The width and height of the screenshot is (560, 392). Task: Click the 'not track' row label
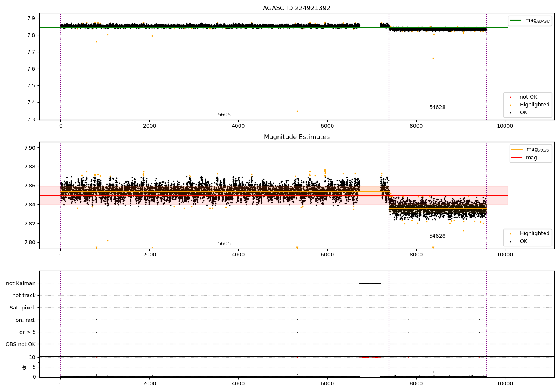coord(24,296)
